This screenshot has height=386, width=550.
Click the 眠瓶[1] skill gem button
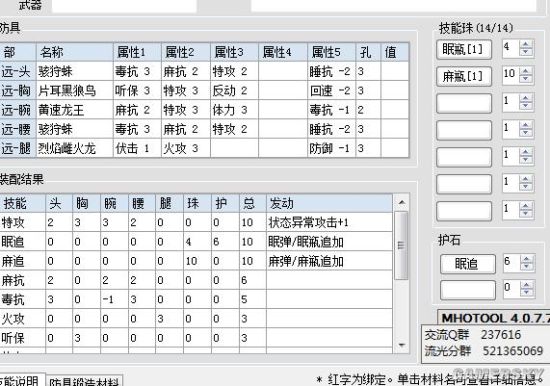(x=464, y=50)
